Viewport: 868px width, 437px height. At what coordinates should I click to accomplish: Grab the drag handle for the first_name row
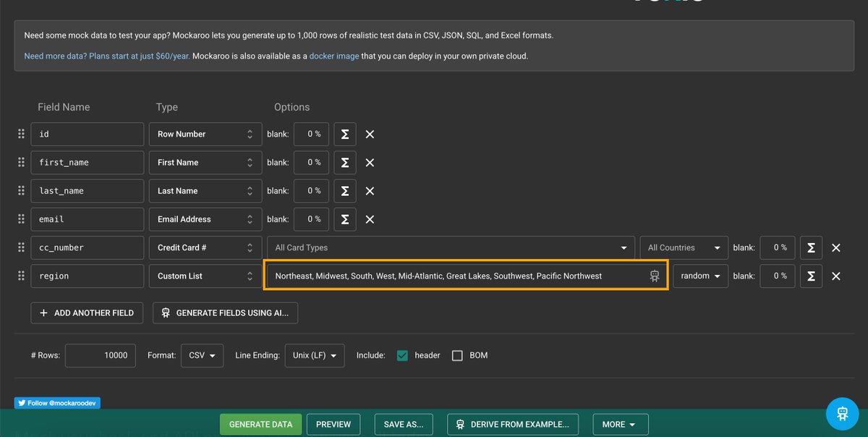(21, 162)
